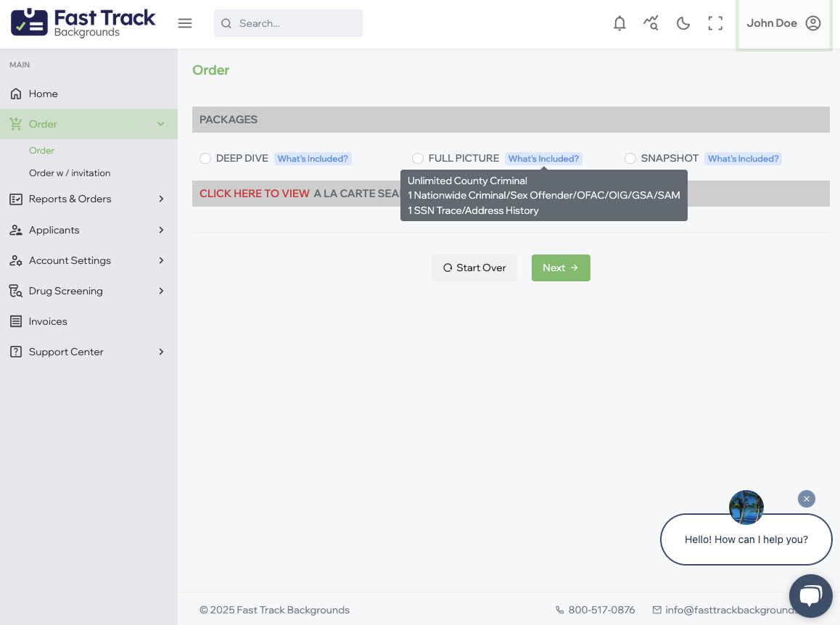Viewport: 840px width, 625px height.
Task: Select the DEEP DIVE package radio button
Action: pyautogui.click(x=205, y=158)
